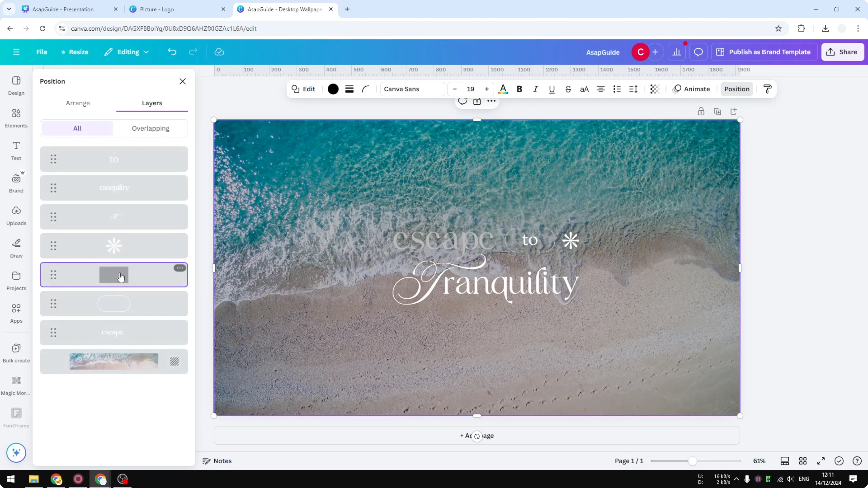Viewport: 868px width, 488px height.
Task: Expand the Editing mode dropdown
Action: pos(127,52)
